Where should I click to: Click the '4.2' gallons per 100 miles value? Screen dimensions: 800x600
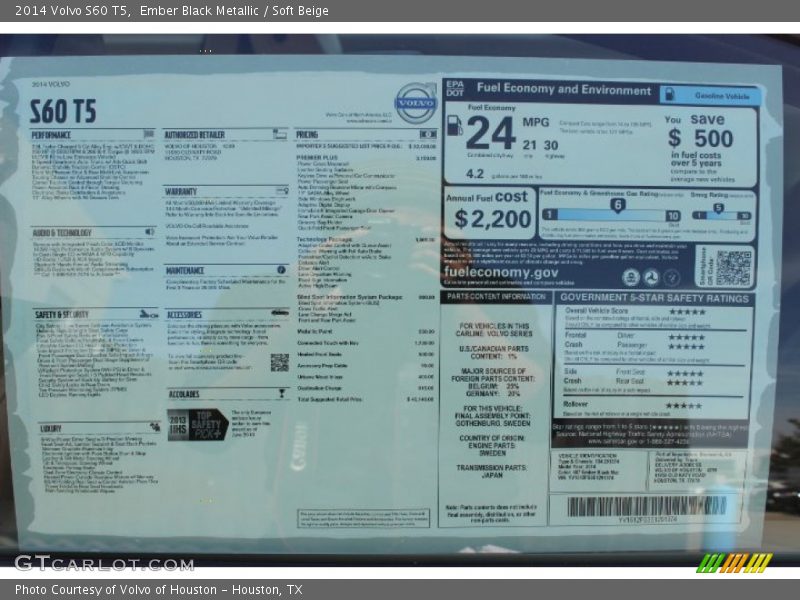point(474,174)
